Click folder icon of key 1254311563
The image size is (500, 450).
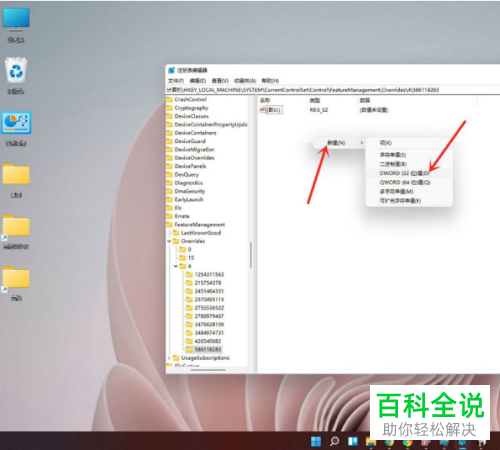189,274
